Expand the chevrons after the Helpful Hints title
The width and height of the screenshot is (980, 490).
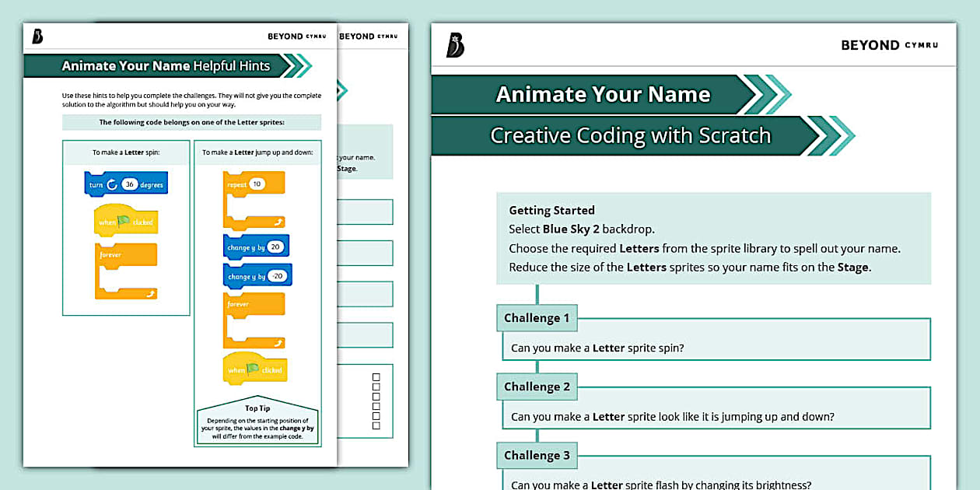point(300,67)
